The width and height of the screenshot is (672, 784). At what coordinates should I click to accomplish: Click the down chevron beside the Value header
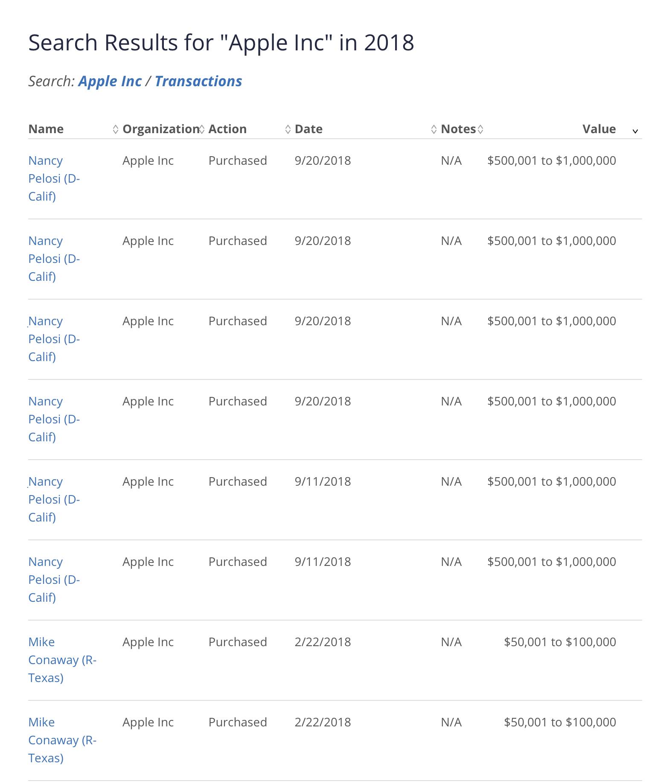point(635,131)
